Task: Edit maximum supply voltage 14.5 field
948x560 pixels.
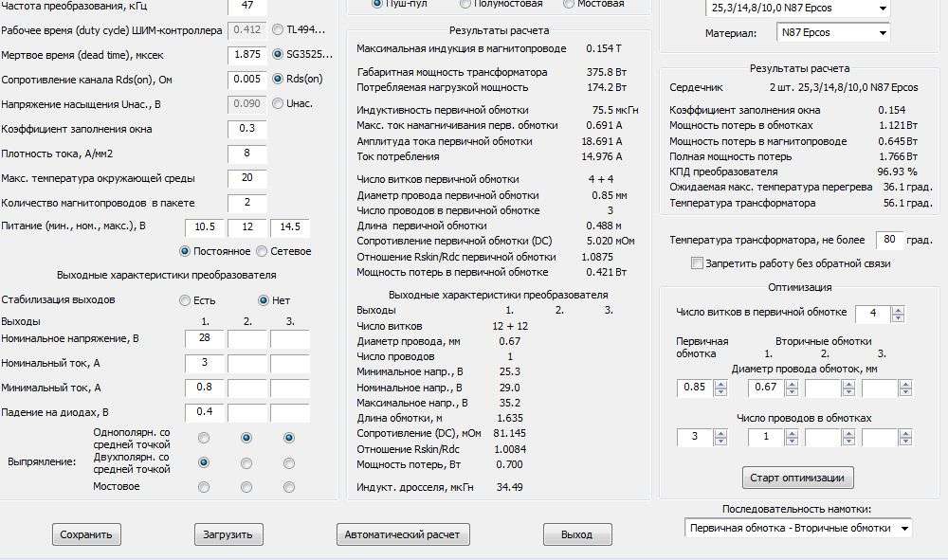Action: [289, 227]
